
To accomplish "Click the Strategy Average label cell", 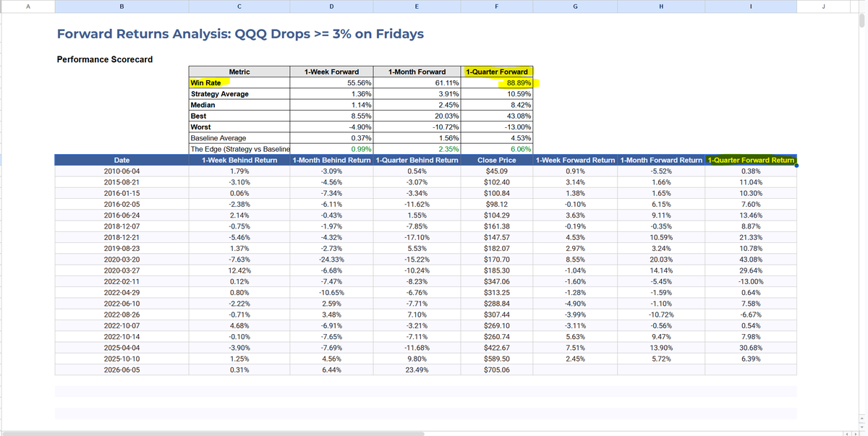I will 239,94.
